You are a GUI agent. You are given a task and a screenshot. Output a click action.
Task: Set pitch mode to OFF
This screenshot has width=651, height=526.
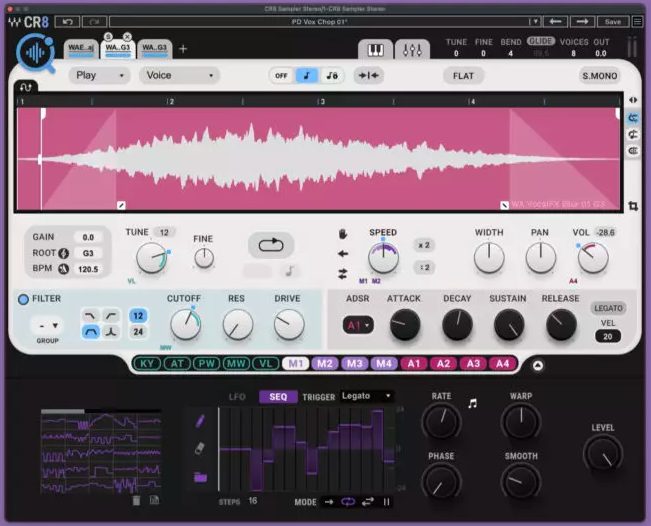point(281,76)
